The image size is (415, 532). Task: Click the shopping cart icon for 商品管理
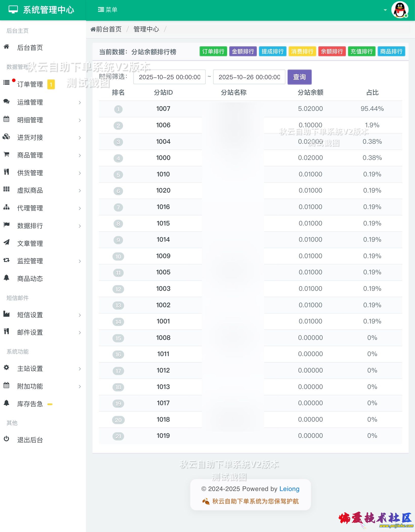coord(6,154)
